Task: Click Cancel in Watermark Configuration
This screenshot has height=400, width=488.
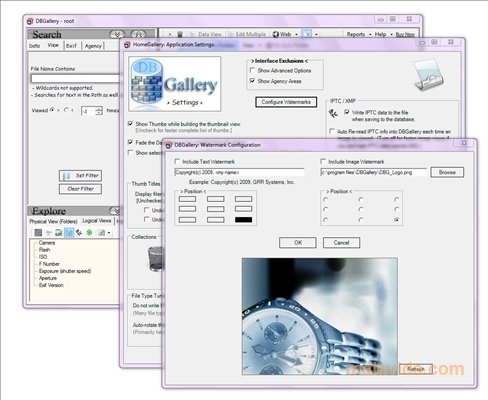Action: (x=341, y=243)
